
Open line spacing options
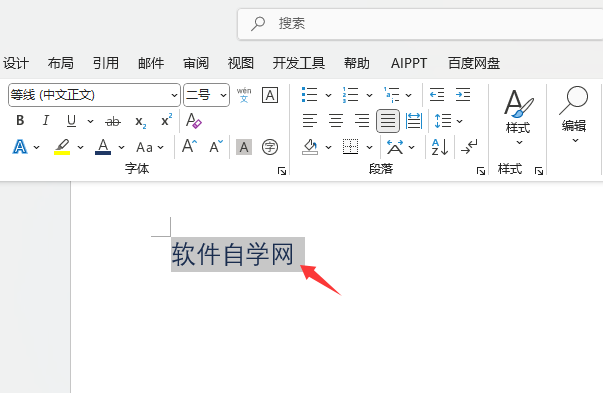[x=448, y=121]
